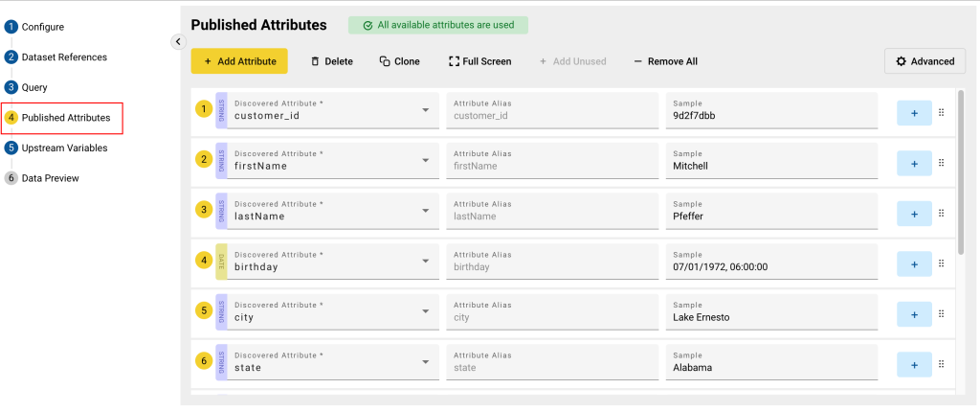Click the vertical scrollbar of attribute list

coord(961,172)
